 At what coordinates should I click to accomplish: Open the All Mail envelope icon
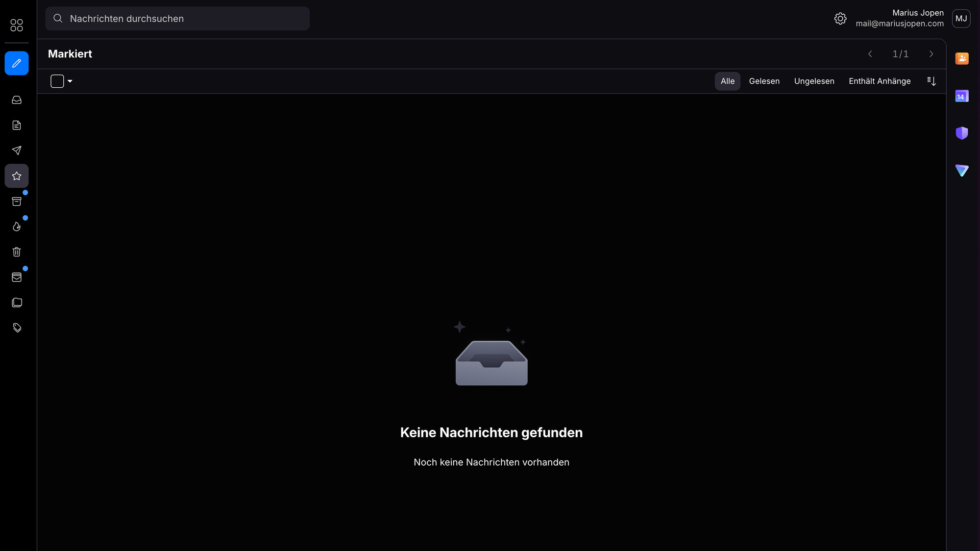(17, 277)
